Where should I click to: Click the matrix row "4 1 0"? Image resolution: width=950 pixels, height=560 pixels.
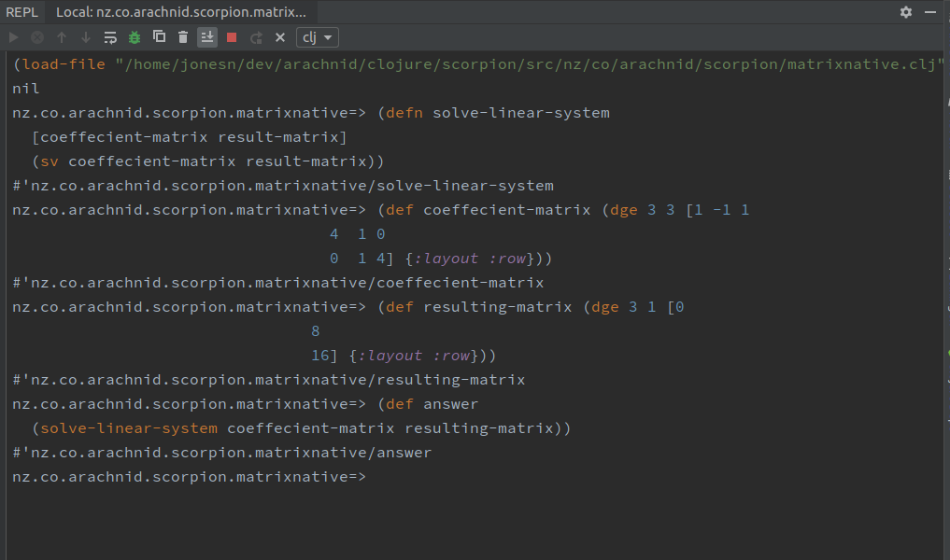tap(358, 233)
